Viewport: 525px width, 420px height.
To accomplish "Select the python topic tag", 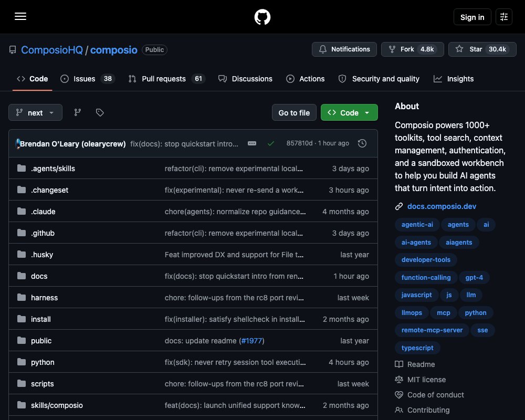I will (x=476, y=312).
